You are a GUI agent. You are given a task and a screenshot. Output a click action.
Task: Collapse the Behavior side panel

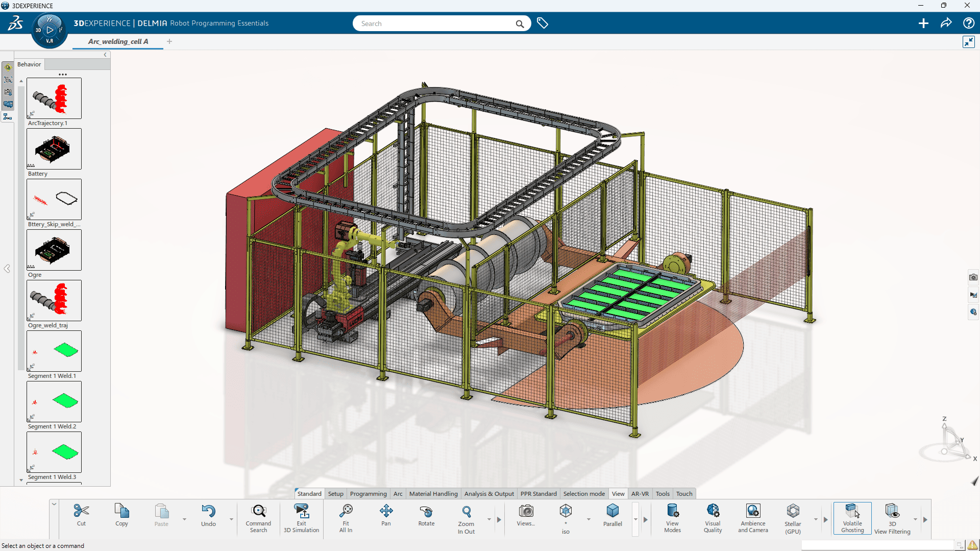pyautogui.click(x=105, y=55)
